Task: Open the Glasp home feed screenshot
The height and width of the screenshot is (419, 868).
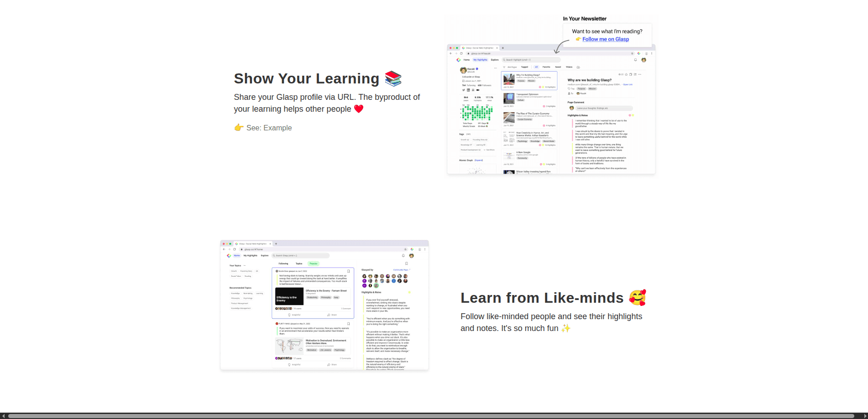Action: [x=324, y=305]
